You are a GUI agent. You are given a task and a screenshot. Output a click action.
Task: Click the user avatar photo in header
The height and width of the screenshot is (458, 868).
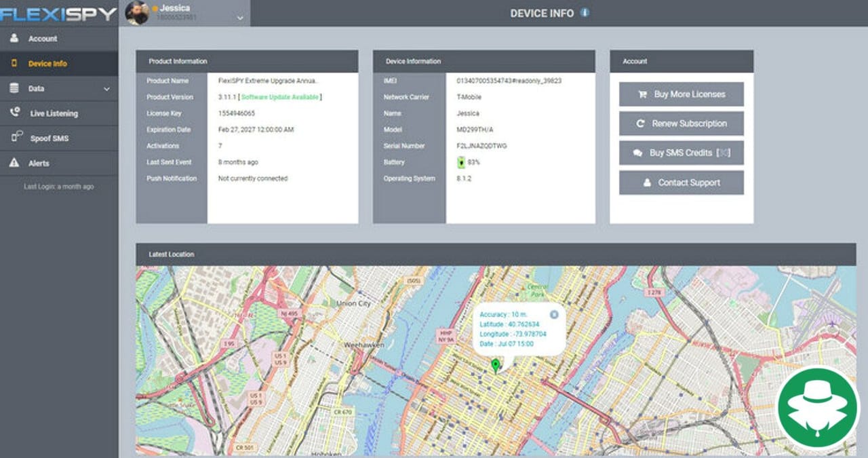[x=137, y=13]
